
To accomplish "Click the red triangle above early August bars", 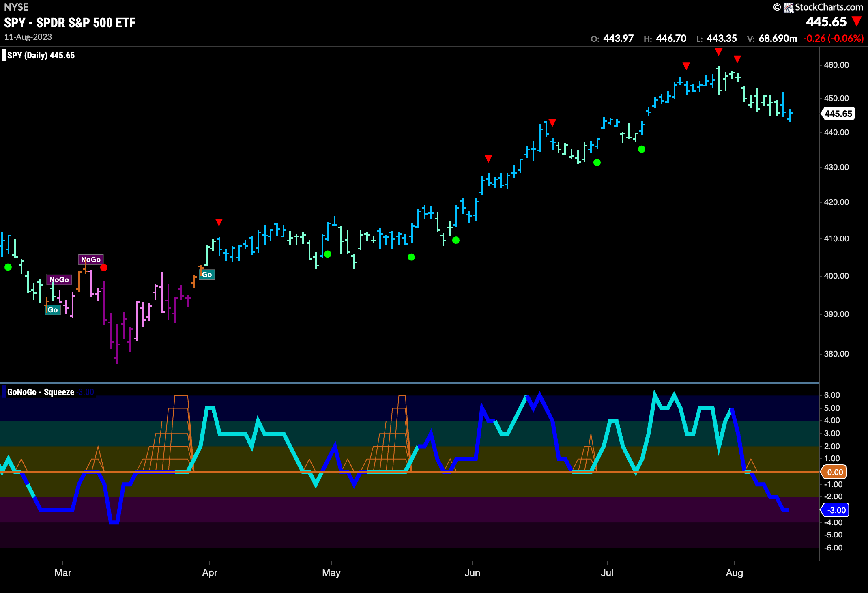I will [x=738, y=59].
